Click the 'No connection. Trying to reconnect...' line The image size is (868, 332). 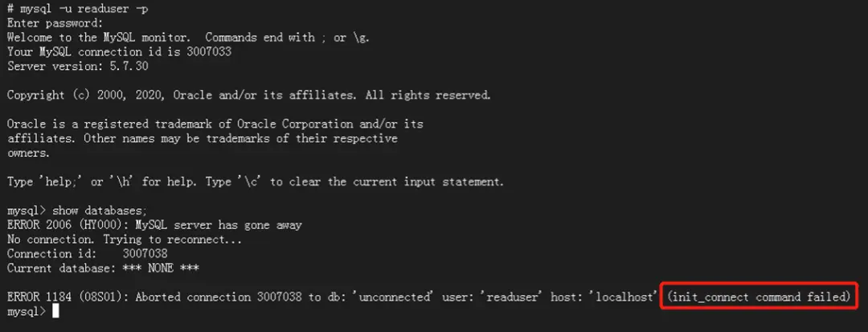tap(125, 240)
